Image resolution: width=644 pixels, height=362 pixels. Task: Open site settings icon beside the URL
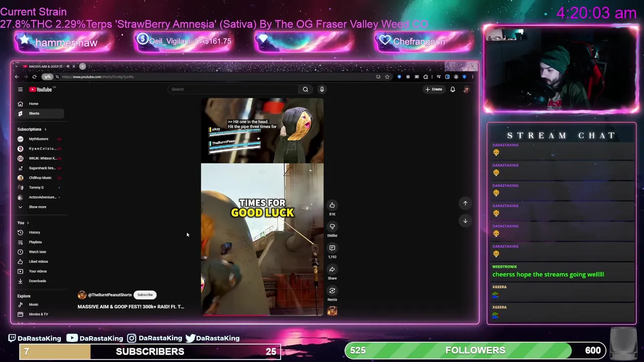[57, 77]
